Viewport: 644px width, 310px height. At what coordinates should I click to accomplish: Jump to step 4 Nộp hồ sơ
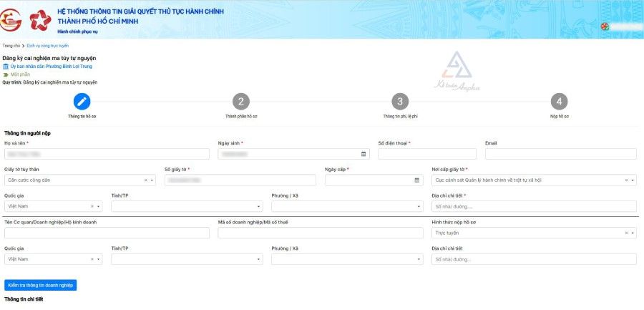(559, 102)
